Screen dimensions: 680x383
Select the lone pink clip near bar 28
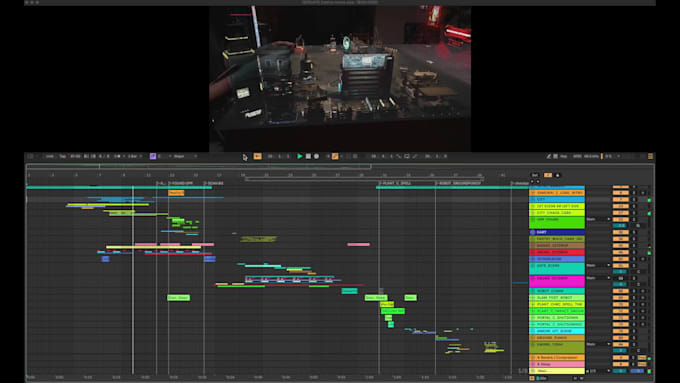[x=359, y=245]
